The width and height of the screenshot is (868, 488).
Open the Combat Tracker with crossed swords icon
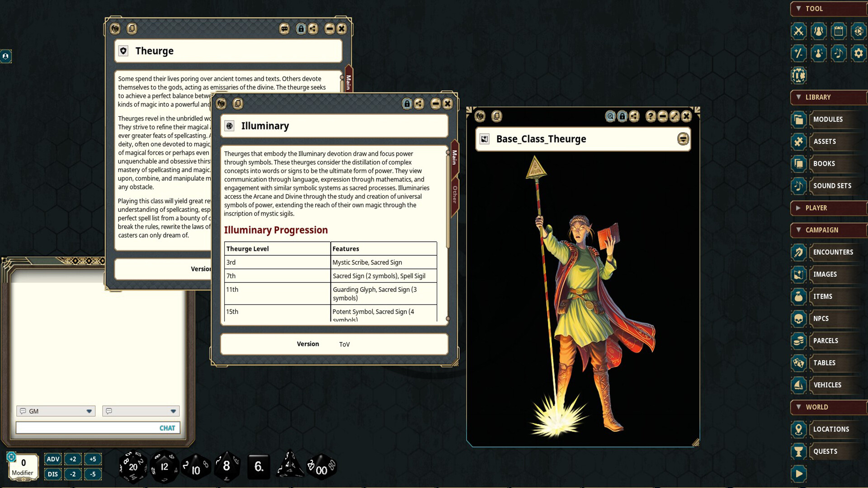799,31
